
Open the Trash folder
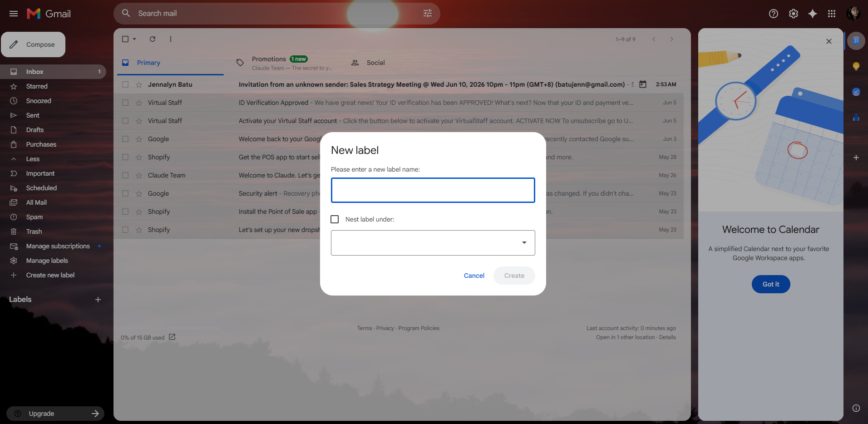(x=53, y=232)
